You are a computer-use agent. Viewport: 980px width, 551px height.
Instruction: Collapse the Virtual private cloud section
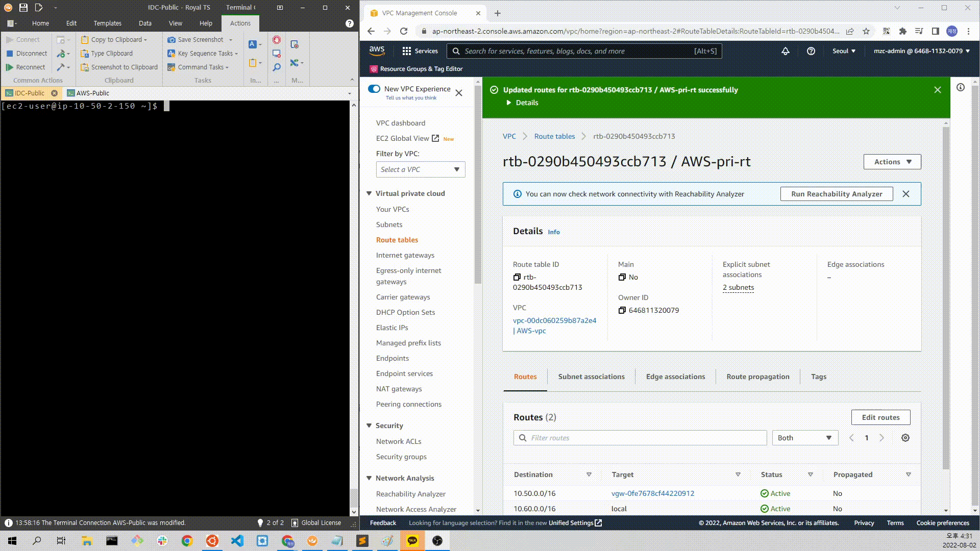[369, 193]
